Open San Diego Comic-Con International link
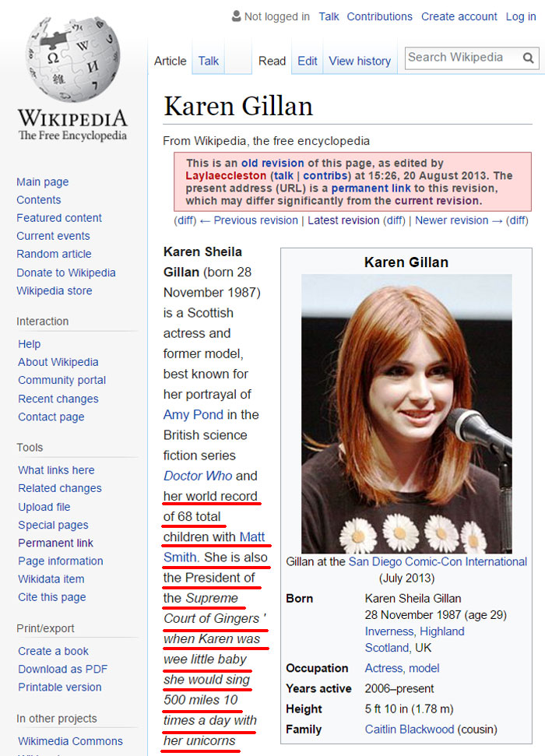Viewport: 545px width, 756px height. click(438, 561)
